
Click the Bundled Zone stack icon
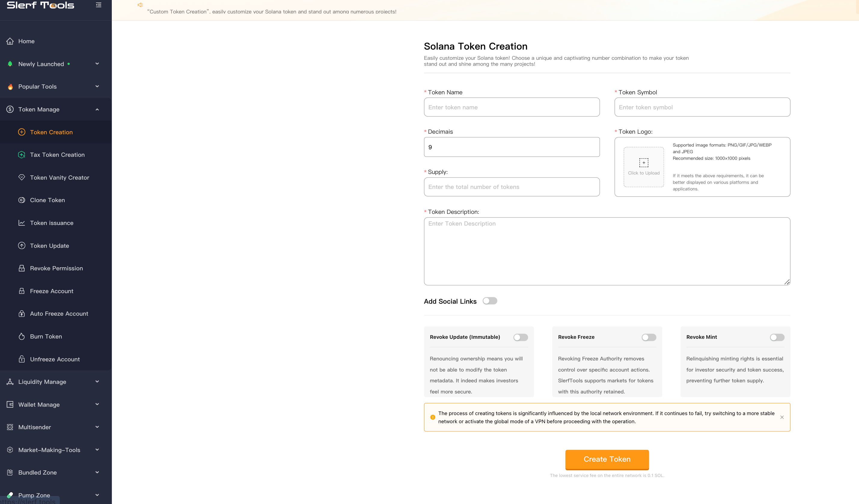click(x=10, y=472)
